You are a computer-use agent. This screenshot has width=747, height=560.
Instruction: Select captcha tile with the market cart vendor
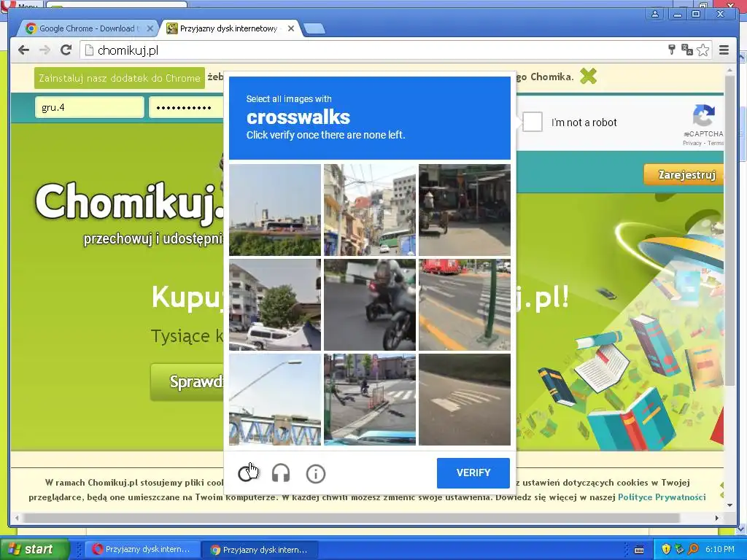pyautogui.click(x=465, y=210)
